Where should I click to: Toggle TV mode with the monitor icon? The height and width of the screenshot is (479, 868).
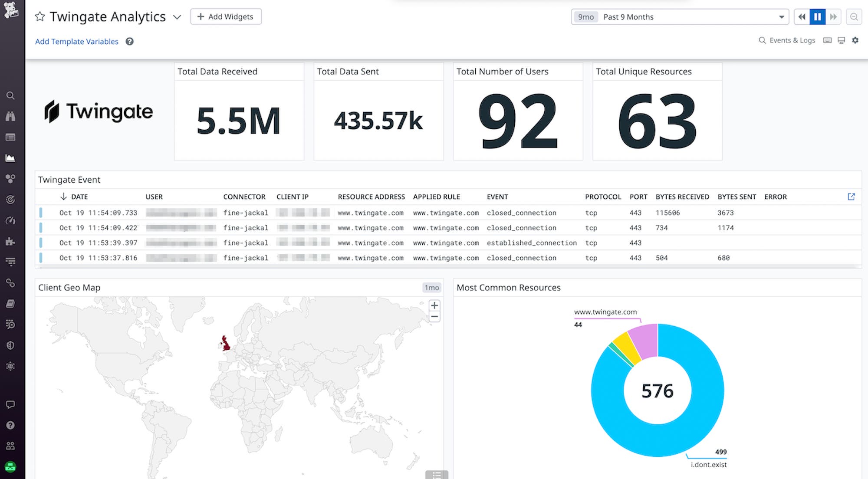point(841,40)
